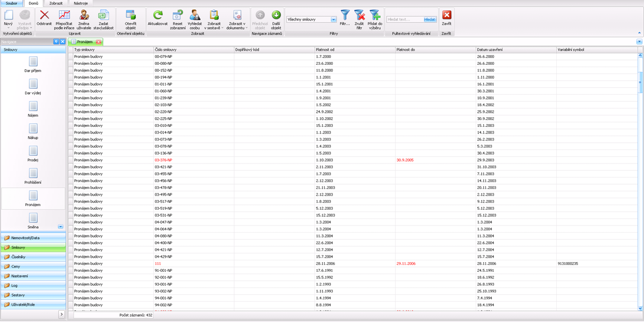
Task: Close the Pronájem tab
Action: click(98, 42)
